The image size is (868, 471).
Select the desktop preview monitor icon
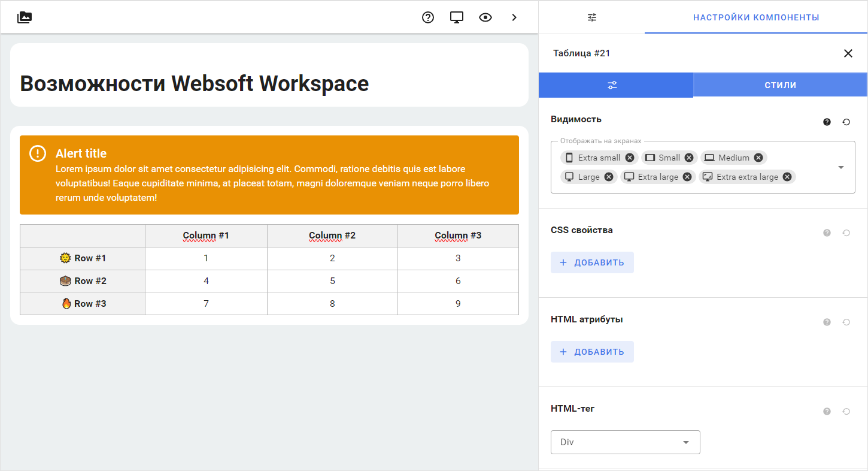[456, 17]
